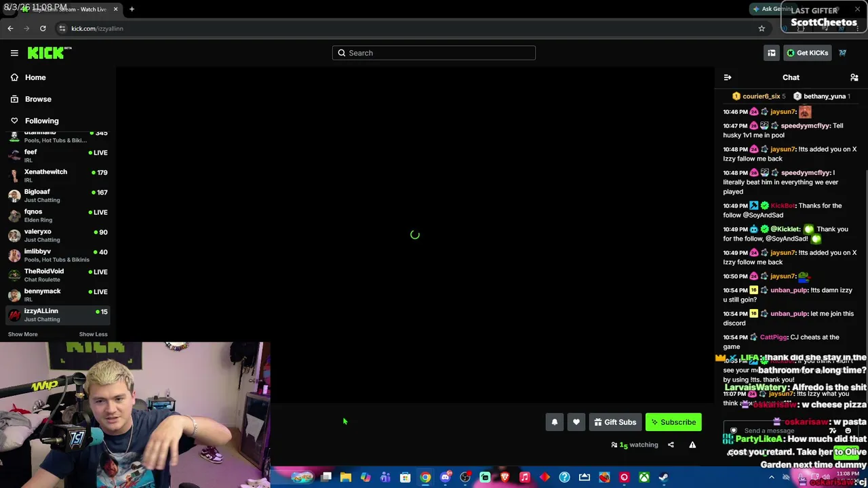Open the Get Help question-mark taskbar app
This screenshot has height=488, width=868.
point(564,477)
